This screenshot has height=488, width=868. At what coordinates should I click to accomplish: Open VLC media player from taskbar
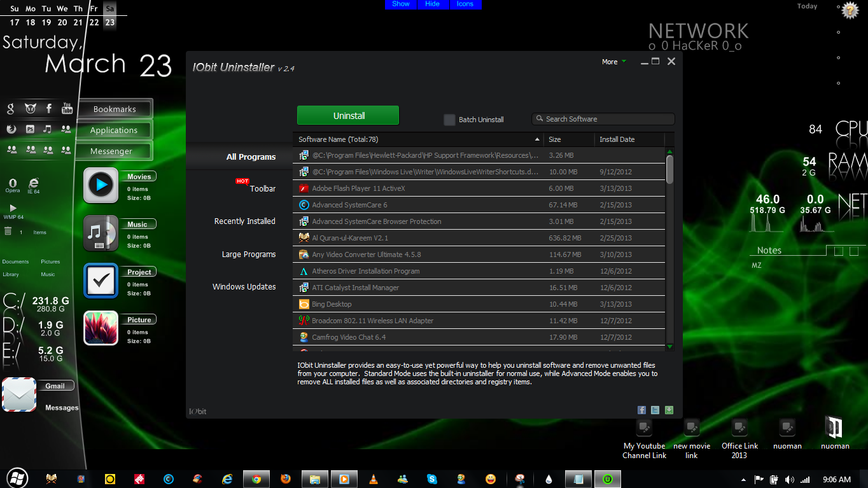pos(373,479)
